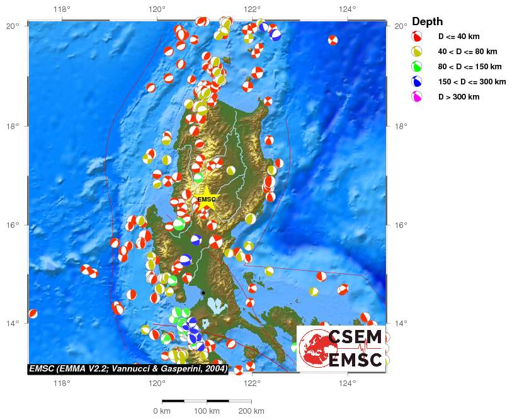This screenshot has height=420, width=512.
Task: Click the black city dot near Manila
Action: click(203, 293)
